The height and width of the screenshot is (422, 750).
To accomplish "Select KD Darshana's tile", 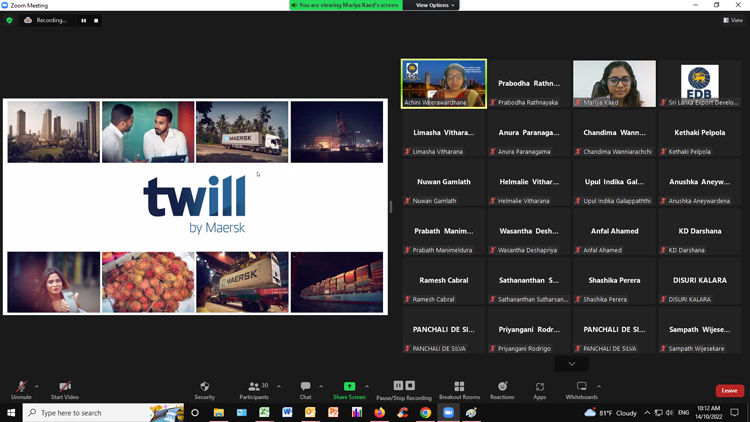I will click(x=699, y=232).
